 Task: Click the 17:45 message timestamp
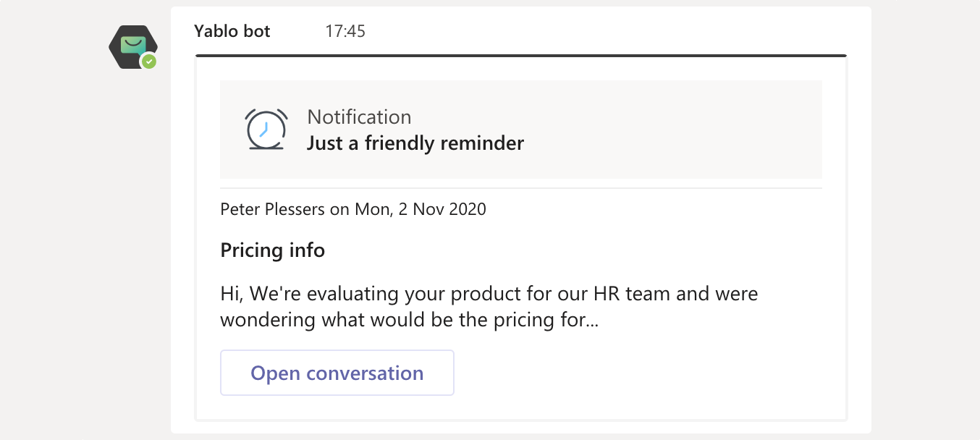pyautogui.click(x=345, y=31)
